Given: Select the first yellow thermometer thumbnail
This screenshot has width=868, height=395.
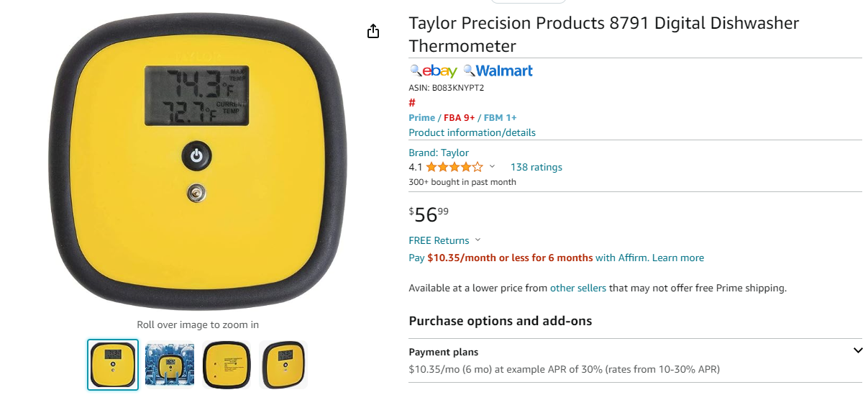Looking at the screenshot, I should [113, 365].
